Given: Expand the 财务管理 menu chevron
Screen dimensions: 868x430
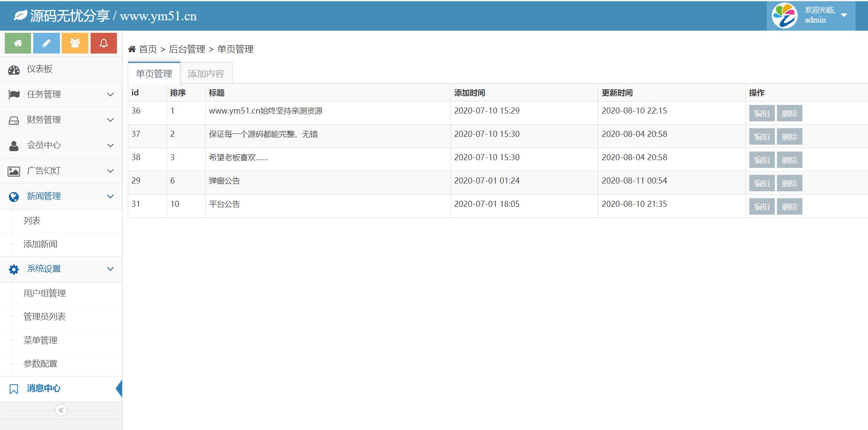Looking at the screenshot, I should click(x=110, y=120).
